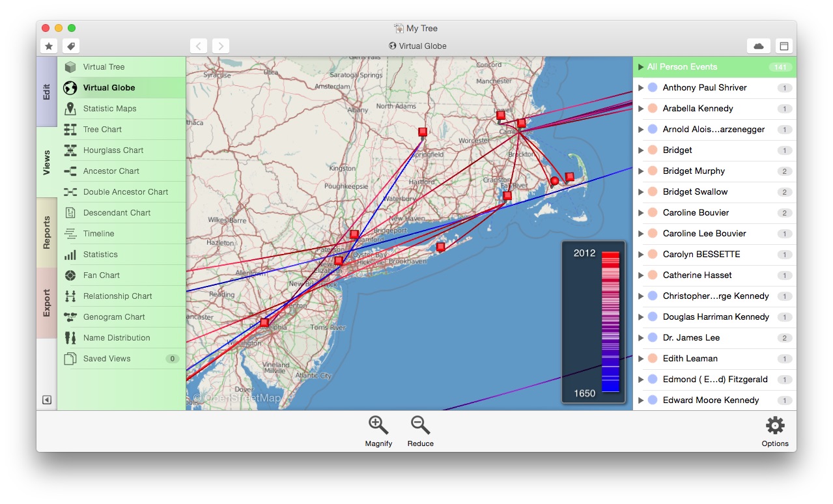Viewport: 833px width, 504px height.
Task: Click the Statistic Maps pin icon
Action: pyautogui.click(x=70, y=109)
